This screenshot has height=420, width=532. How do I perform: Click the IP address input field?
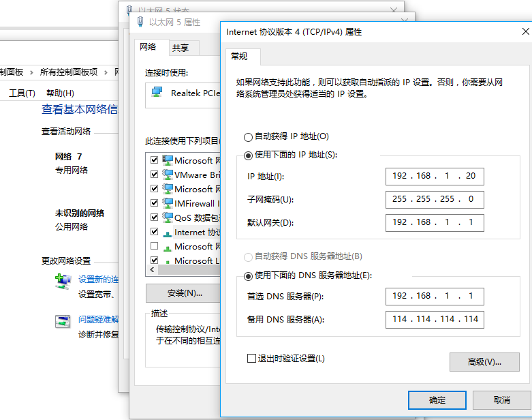coord(434,176)
